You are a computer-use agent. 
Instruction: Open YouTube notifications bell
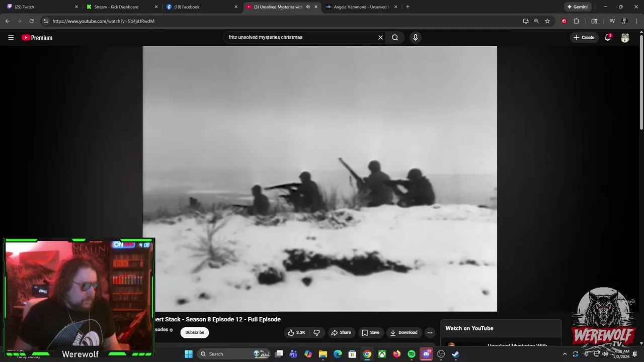click(x=608, y=37)
